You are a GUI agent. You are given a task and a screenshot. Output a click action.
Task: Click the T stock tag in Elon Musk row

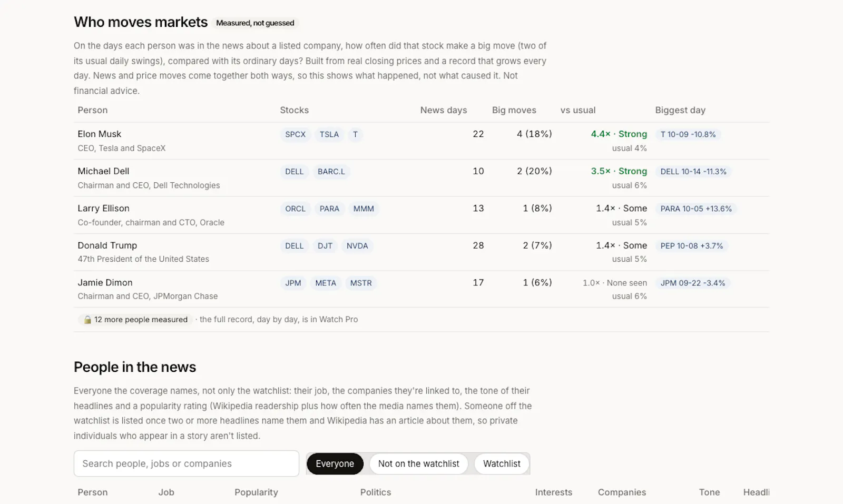point(355,134)
